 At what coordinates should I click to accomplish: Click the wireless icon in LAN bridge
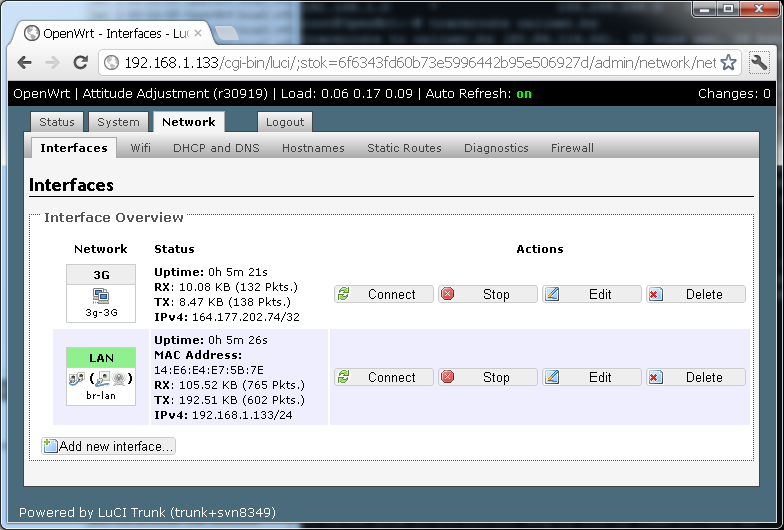coord(119,378)
